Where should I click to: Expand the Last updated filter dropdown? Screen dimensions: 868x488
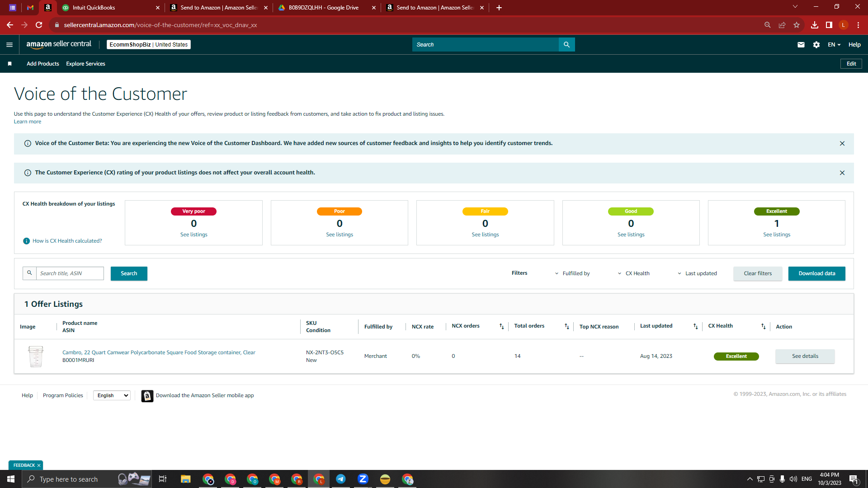click(x=697, y=273)
